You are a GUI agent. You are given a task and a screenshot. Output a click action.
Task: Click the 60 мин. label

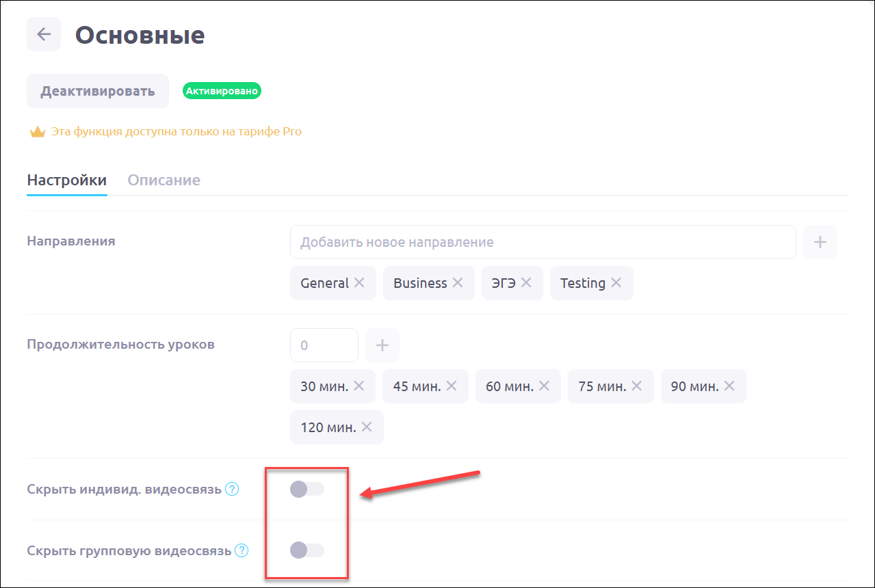(x=510, y=386)
